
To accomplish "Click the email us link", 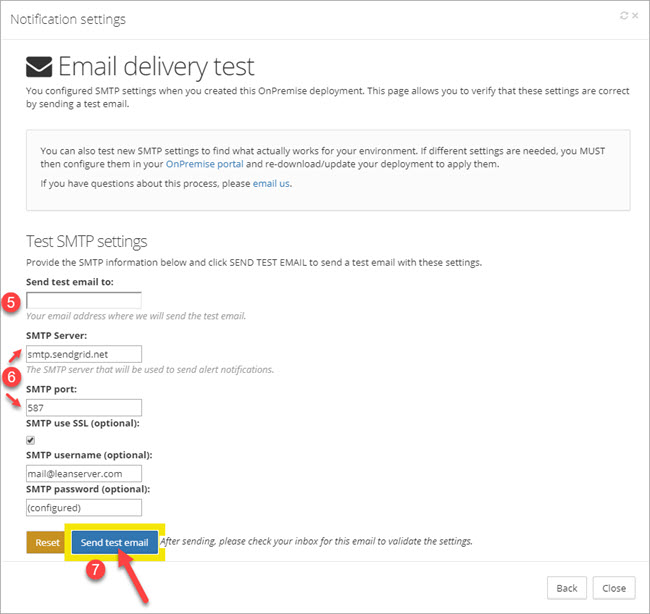I will (x=271, y=183).
